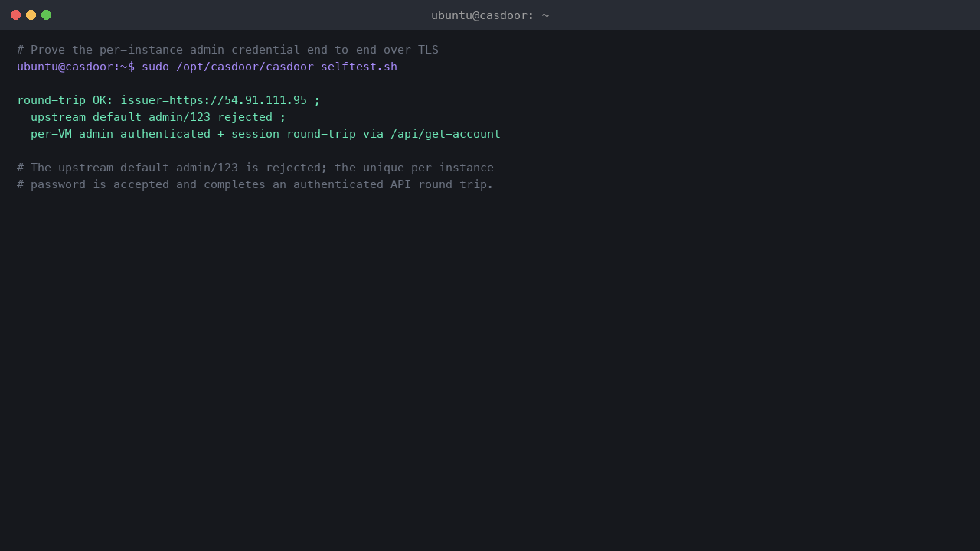Click the 'sudo' word in the command
Viewport: 980px width, 551px height.
[155, 67]
